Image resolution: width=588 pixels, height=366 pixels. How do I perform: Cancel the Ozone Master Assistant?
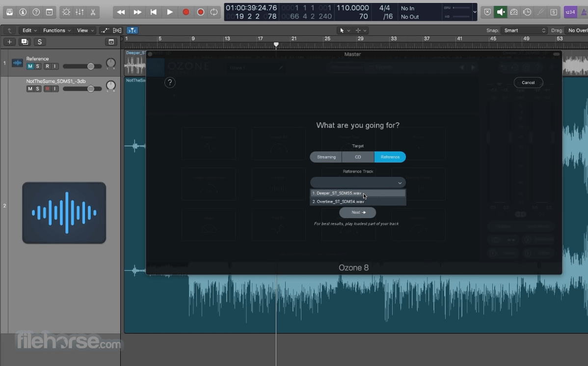click(528, 83)
